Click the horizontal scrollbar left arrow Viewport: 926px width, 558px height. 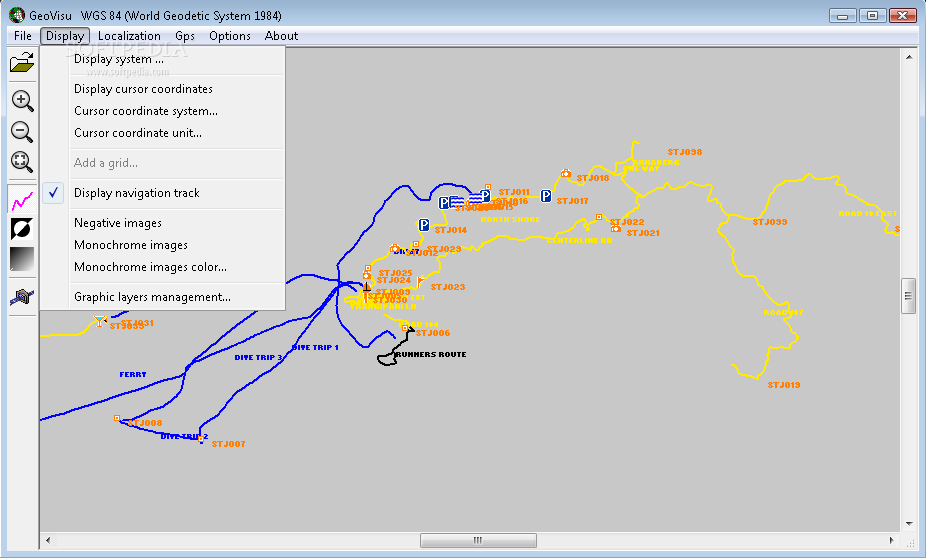point(48,540)
